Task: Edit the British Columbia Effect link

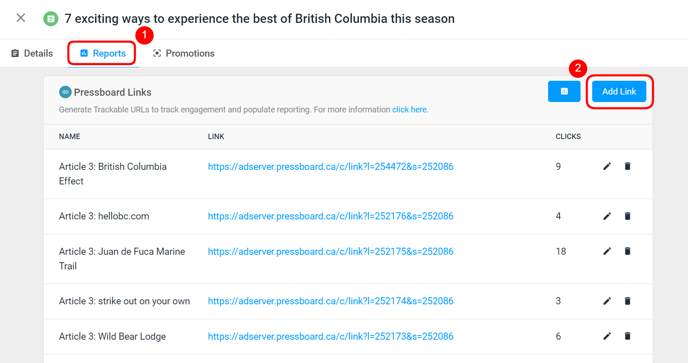Action: 607,166
